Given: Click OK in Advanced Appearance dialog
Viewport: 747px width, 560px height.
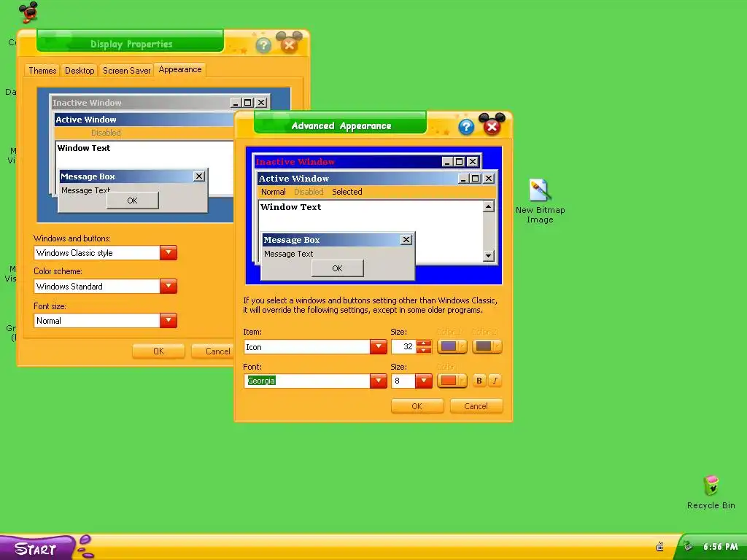Looking at the screenshot, I should coord(417,406).
